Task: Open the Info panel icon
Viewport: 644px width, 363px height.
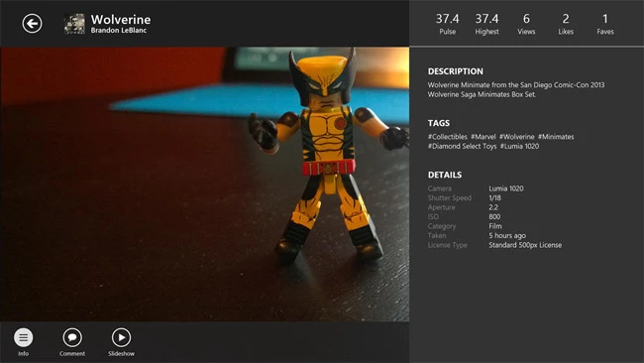Action: point(24,337)
